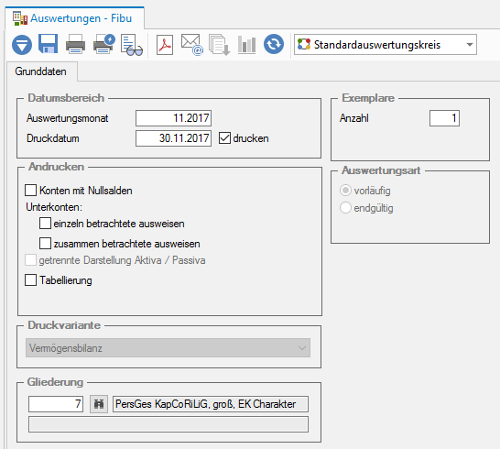This screenshot has height=449, width=500.
Task: Click the blue filter funnel icon
Action: [x=22, y=45]
